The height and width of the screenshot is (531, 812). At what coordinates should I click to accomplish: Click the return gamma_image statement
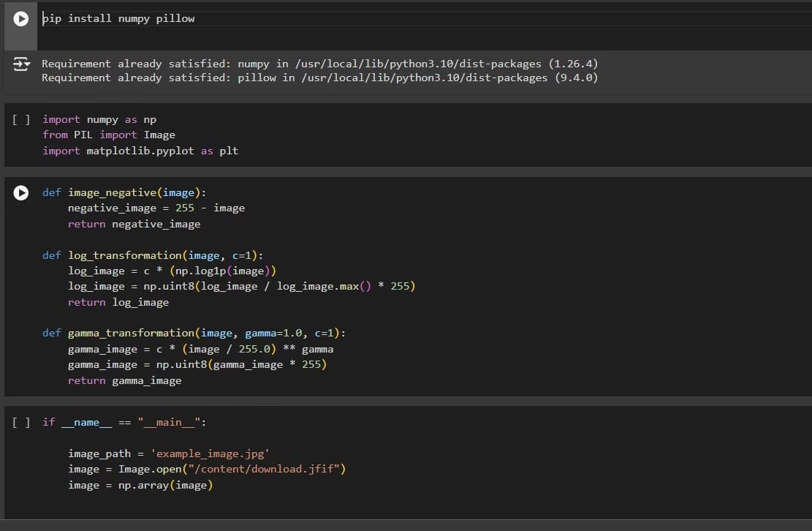pyautogui.click(x=124, y=380)
